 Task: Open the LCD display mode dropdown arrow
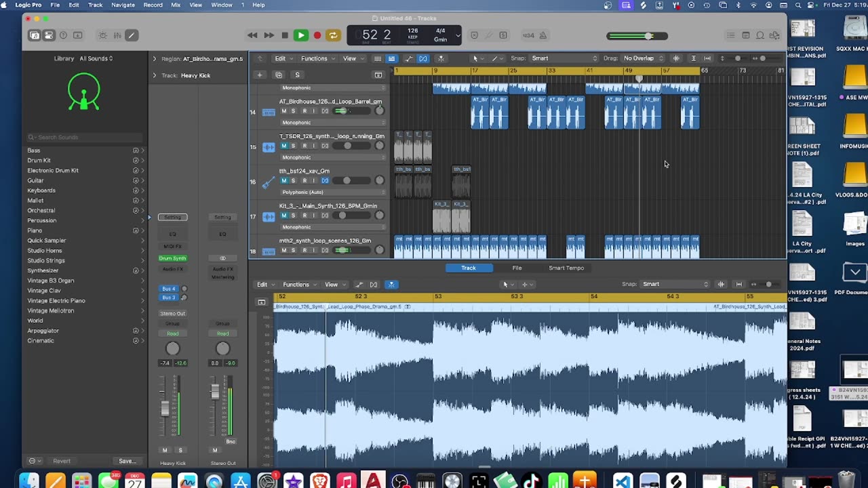[x=458, y=35]
